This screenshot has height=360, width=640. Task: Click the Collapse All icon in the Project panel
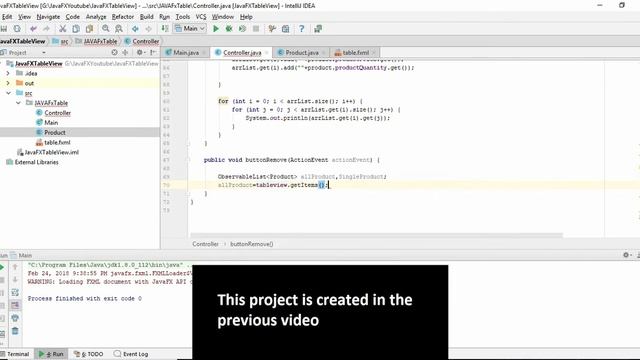(125, 52)
